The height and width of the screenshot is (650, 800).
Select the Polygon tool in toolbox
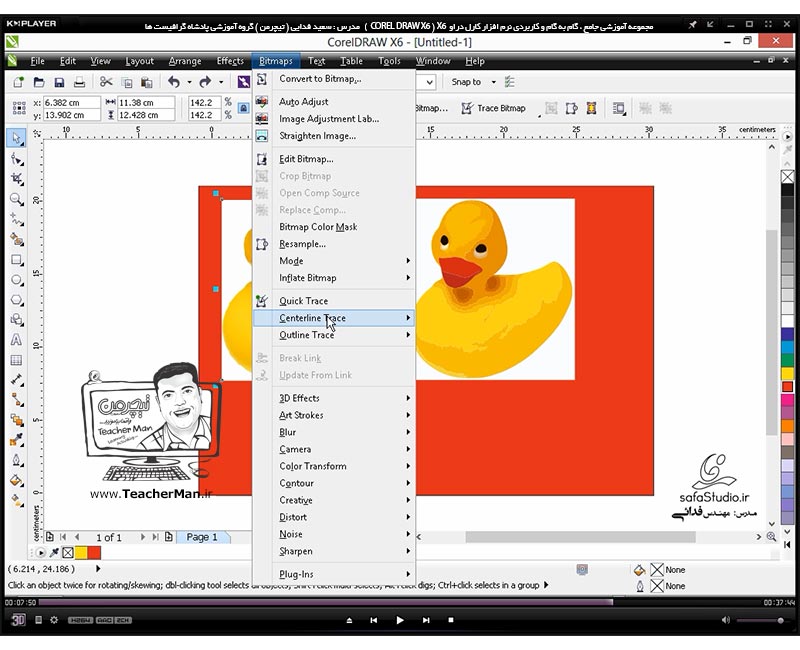pyautogui.click(x=16, y=300)
